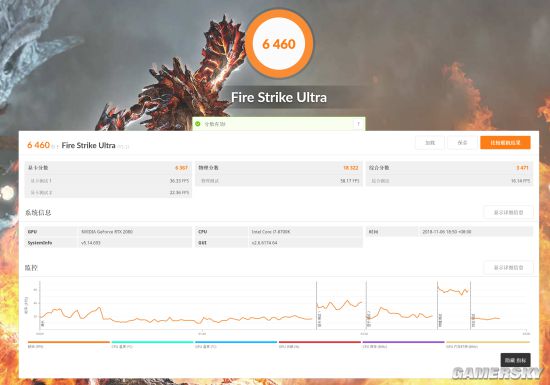The height and width of the screenshot is (385, 550).
Task: Show detailed info for the 监控 monitoring section
Action: click(508, 268)
